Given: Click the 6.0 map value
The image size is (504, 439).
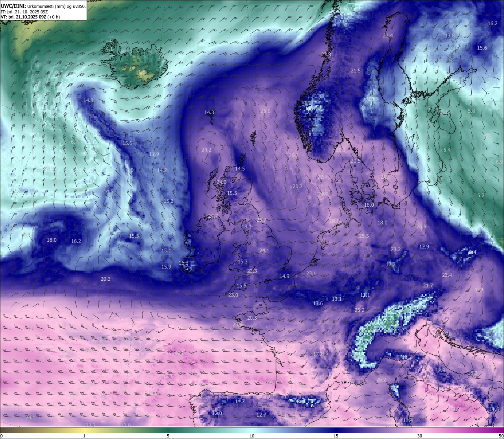Looking at the screenshot, I should tap(431, 108).
